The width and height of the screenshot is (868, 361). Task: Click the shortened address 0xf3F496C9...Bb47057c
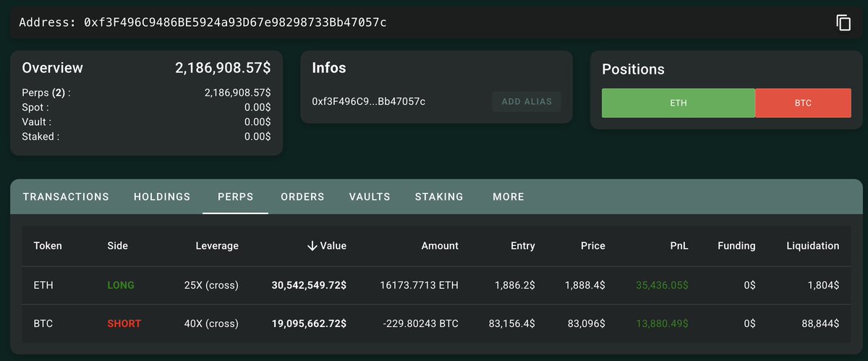pyautogui.click(x=369, y=101)
